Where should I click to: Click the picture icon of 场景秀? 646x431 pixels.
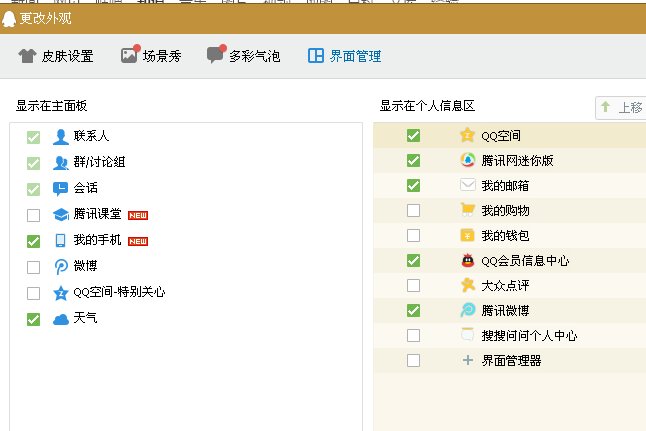(x=130, y=54)
